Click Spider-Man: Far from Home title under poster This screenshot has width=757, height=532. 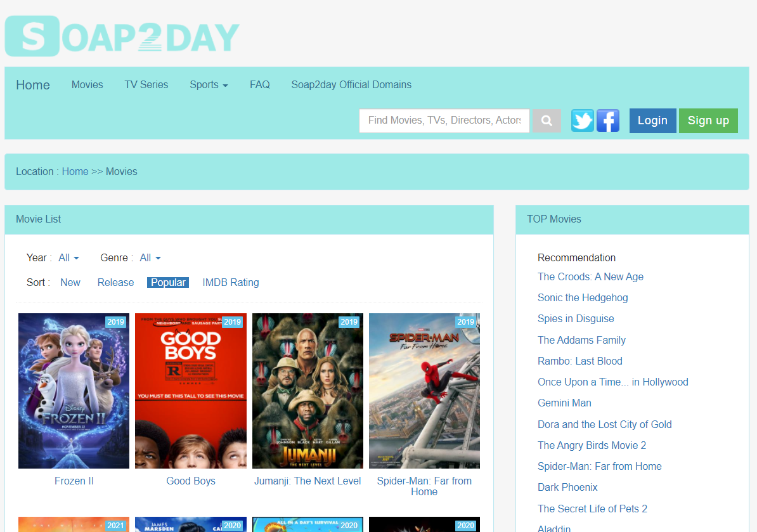click(x=424, y=486)
